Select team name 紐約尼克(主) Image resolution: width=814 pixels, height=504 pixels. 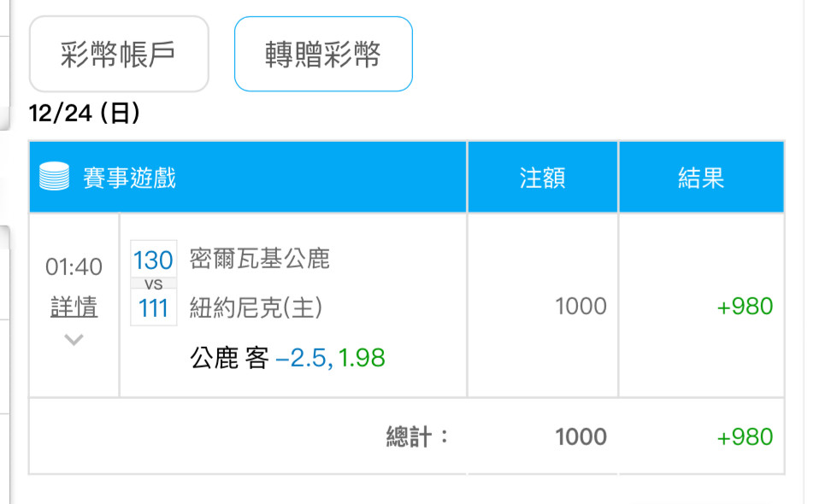tap(256, 308)
